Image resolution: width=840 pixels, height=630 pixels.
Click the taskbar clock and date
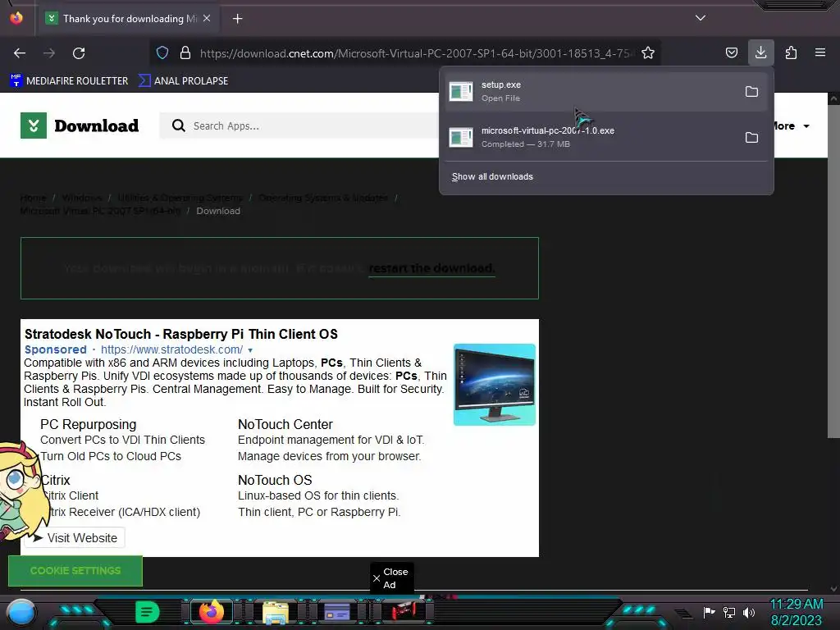pos(797,612)
